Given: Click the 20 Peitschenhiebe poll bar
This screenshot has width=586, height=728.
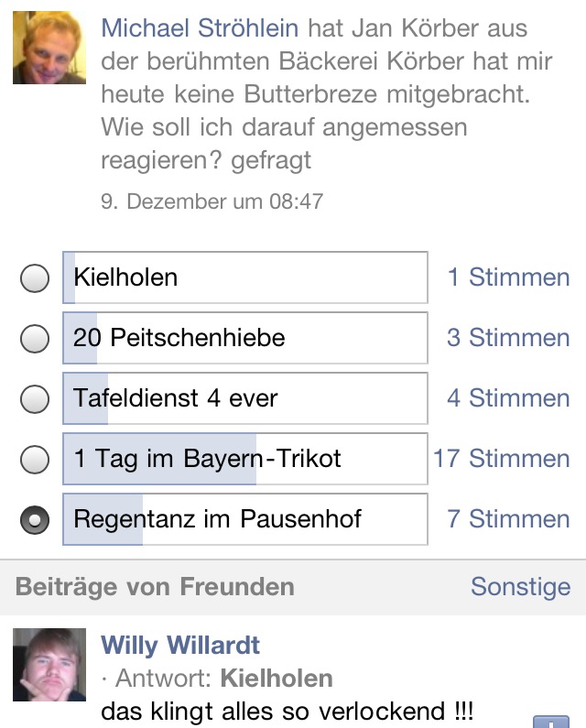Looking at the screenshot, I should click(244, 338).
